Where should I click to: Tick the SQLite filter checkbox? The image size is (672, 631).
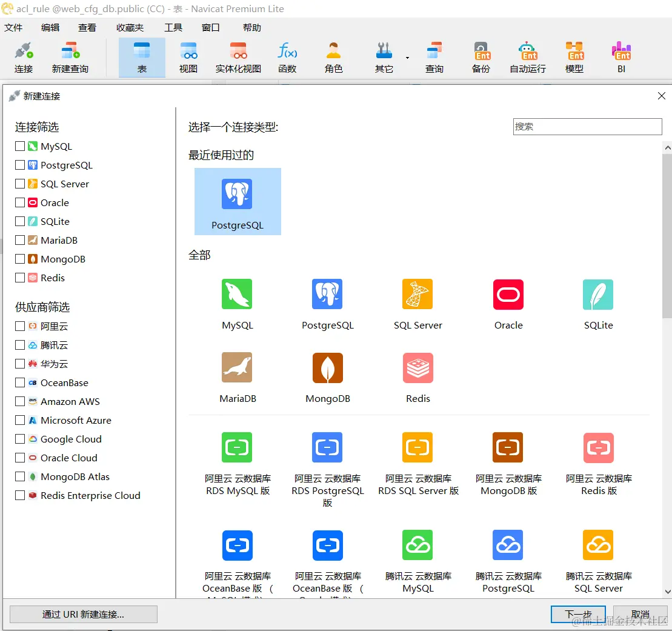pos(20,221)
